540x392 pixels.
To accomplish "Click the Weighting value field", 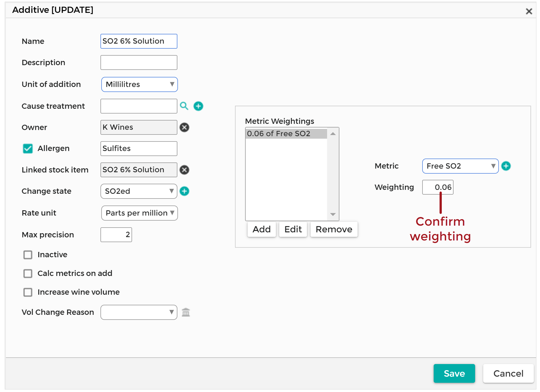I will (438, 187).
